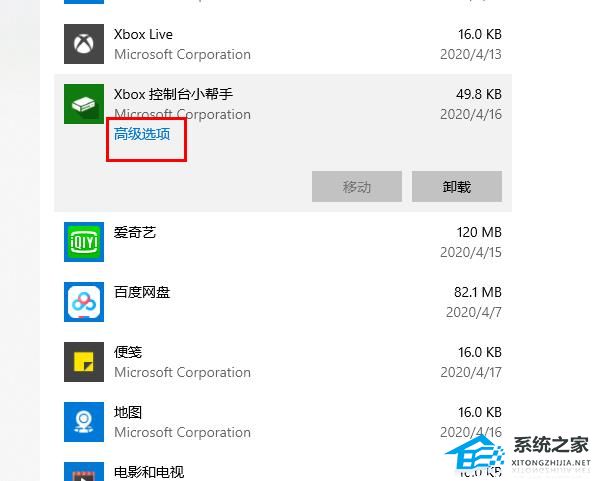Select the 爱奇艺 app name

[135, 232]
